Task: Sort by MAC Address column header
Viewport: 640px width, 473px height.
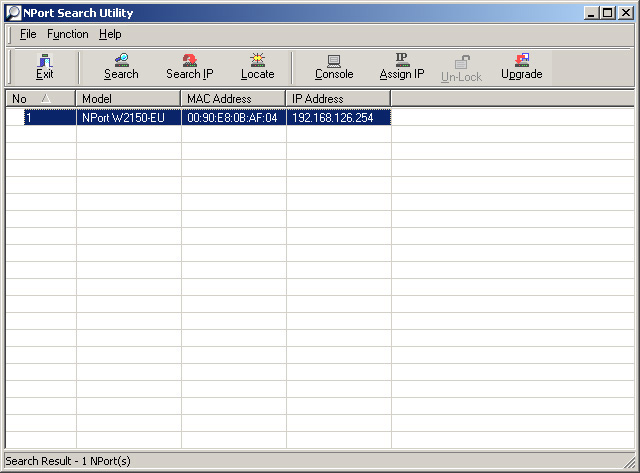Action: point(233,99)
